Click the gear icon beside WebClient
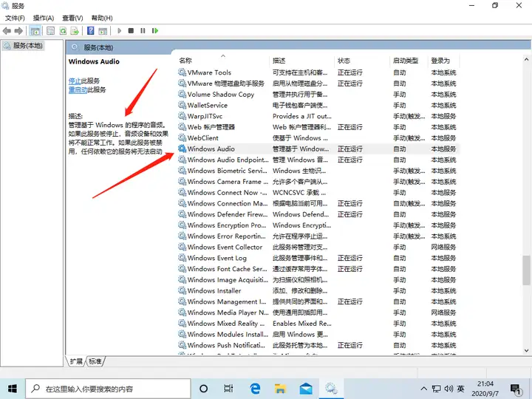 (x=183, y=137)
